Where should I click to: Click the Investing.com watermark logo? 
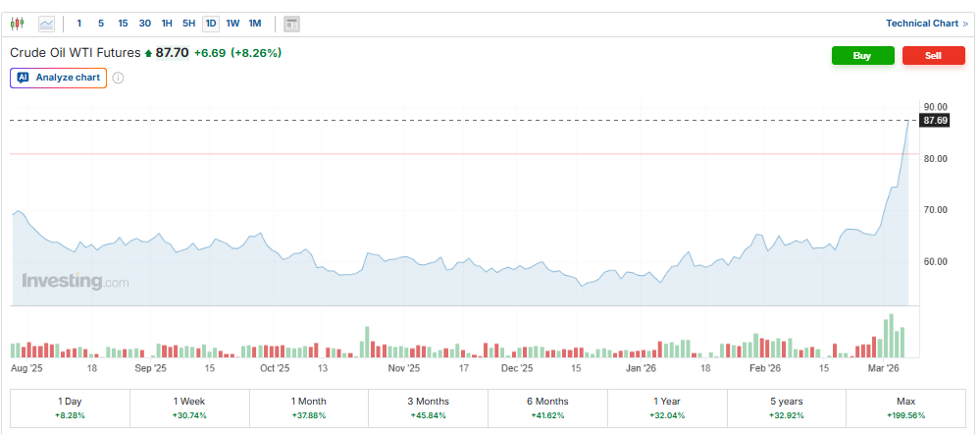(x=75, y=282)
